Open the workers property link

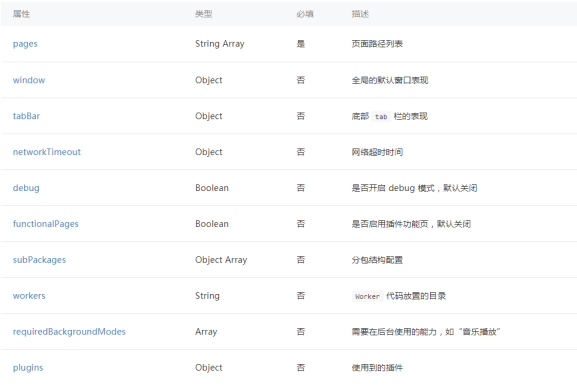tap(29, 296)
